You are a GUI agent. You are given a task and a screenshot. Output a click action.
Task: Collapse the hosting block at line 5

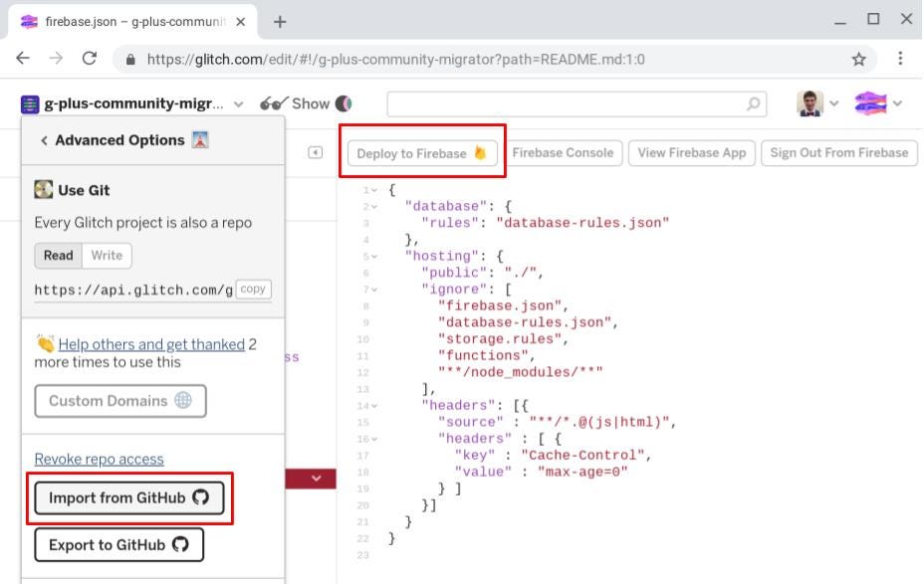click(373, 257)
